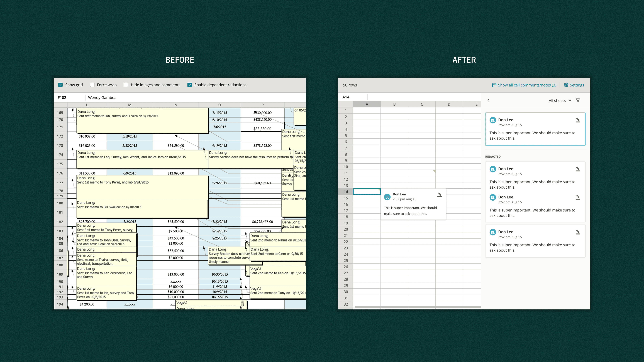The image size is (644, 362).
Task: Open Settings via the gear icon
Action: 566,85
